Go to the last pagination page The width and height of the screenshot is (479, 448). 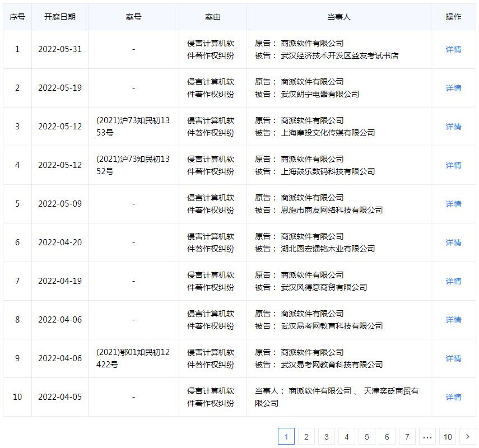coord(448,436)
